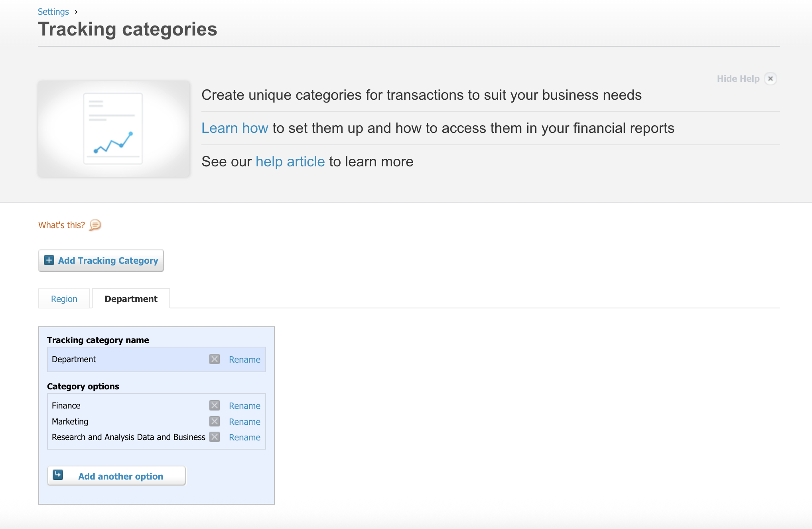
Task: Switch to the Region tab
Action: [64, 299]
